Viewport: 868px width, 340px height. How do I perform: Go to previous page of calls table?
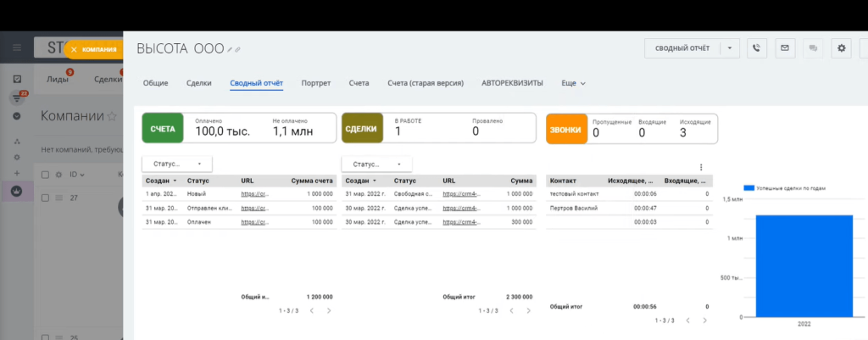(687, 320)
